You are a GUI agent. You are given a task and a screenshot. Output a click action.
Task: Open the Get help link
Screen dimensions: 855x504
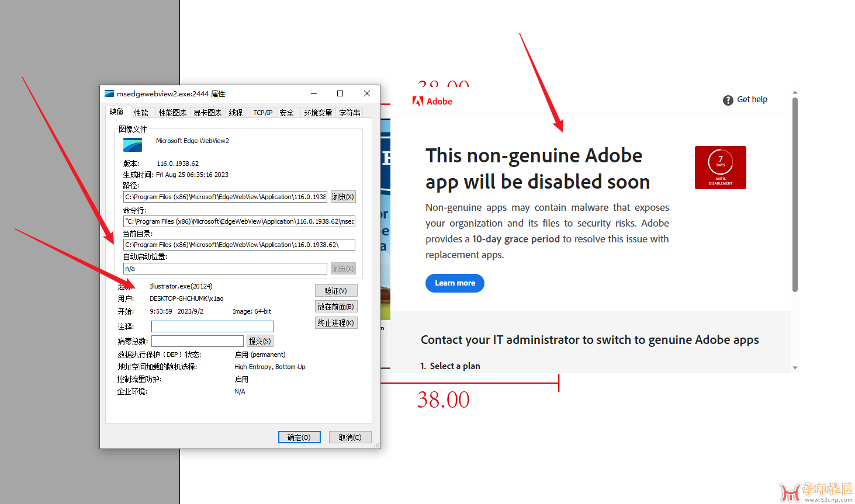(x=752, y=99)
